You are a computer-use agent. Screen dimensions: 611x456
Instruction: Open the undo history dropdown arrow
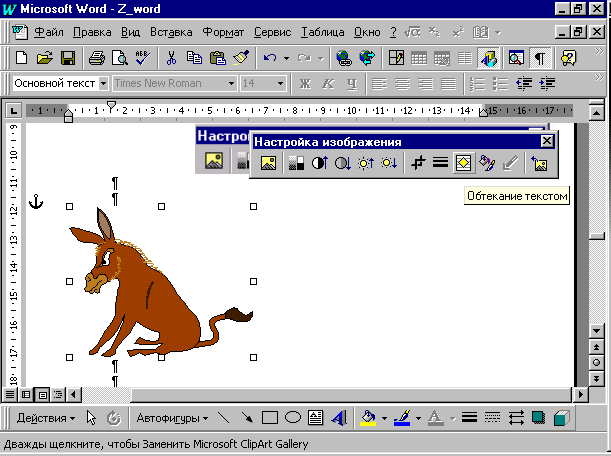pos(286,58)
